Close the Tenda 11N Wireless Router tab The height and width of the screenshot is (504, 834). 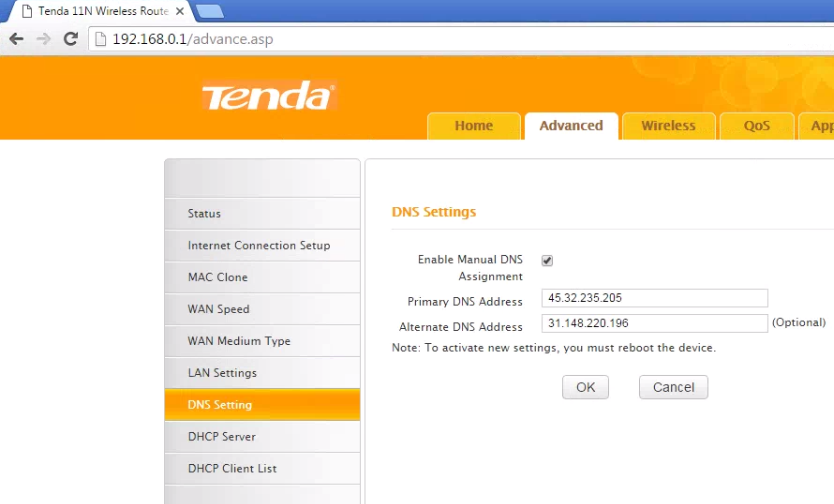pos(180,11)
